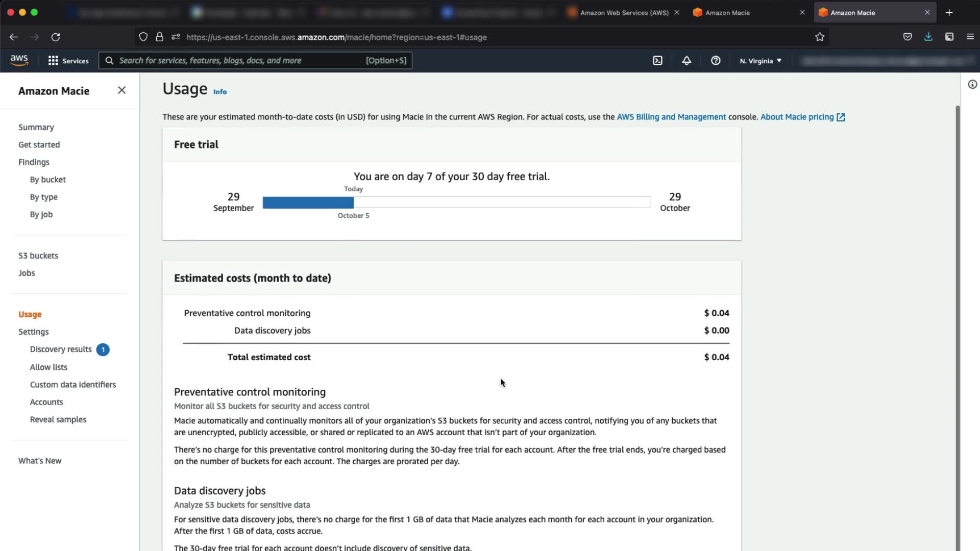This screenshot has height=551, width=980.
Task: Open AWS Billing and Management link
Action: pyautogui.click(x=671, y=117)
